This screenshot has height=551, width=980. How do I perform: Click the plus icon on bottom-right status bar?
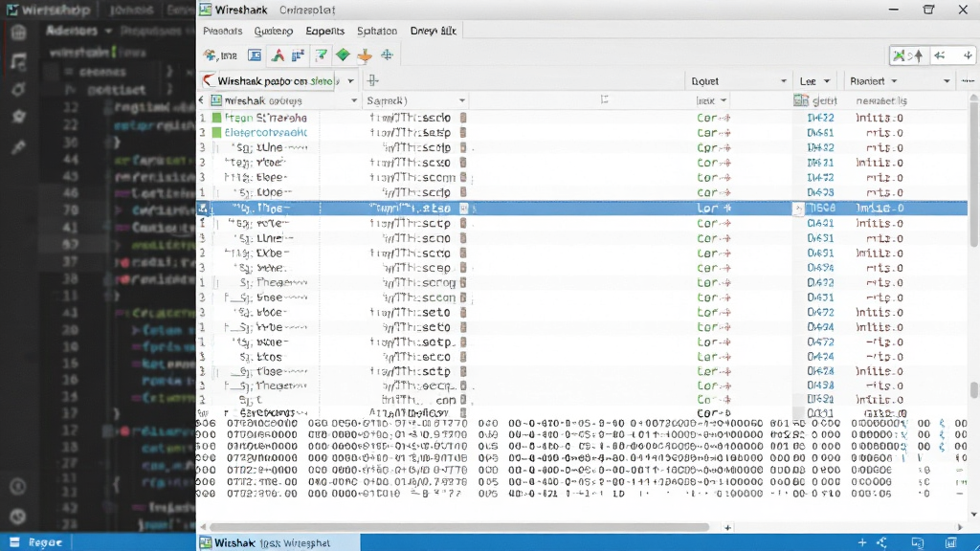pos(862,543)
